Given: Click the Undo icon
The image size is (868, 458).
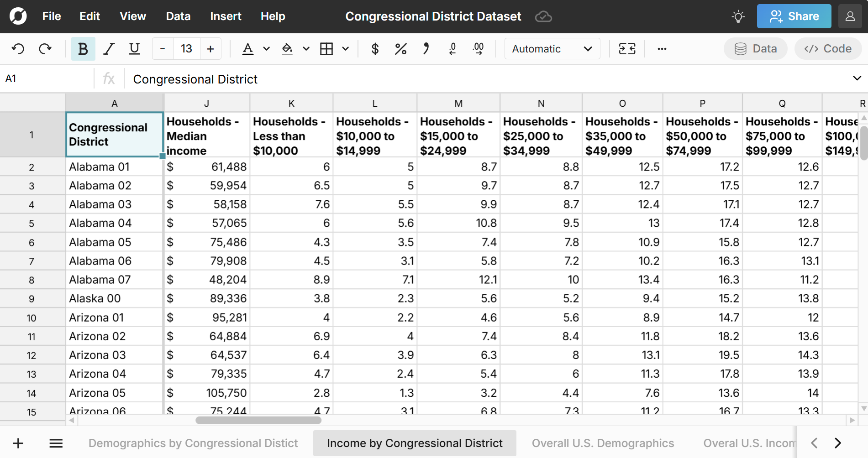Looking at the screenshot, I should pos(18,49).
